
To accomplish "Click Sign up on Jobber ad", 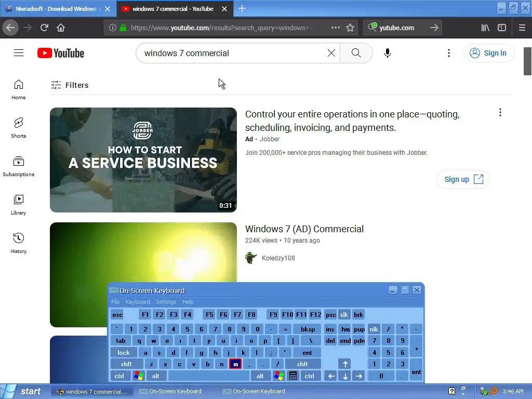I will 463,179.
